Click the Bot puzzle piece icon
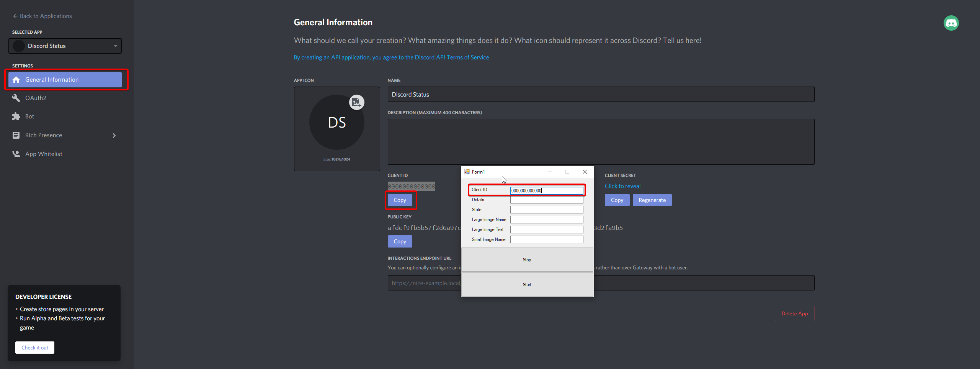 (16, 116)
